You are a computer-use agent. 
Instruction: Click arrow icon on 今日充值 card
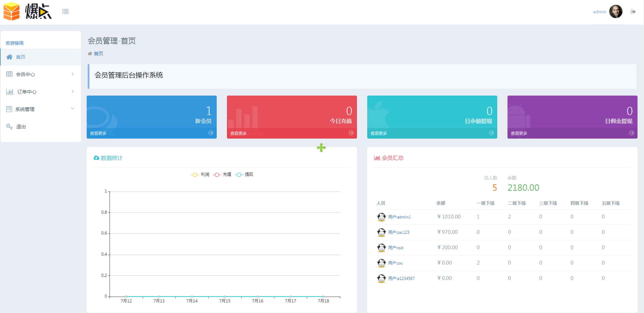pos(351,133)
